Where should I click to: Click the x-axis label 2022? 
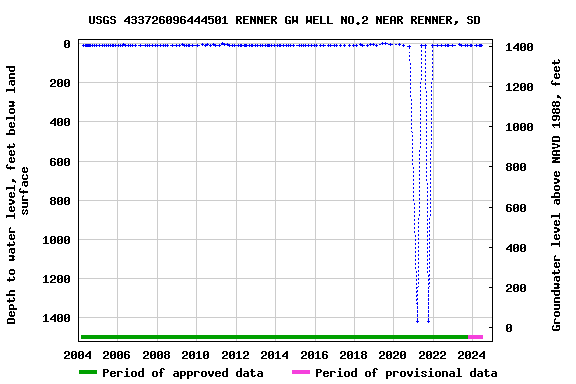[432, 355]
